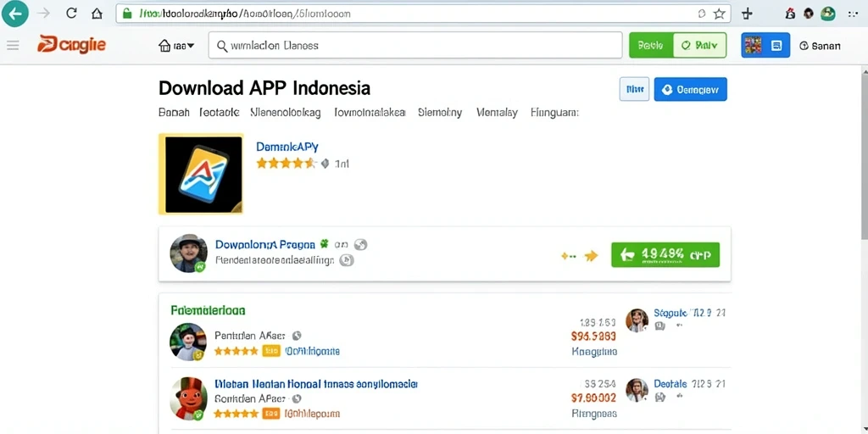Click the plus extension icon
The height and width of the screenshot is (434, 868).
point(747,14)
